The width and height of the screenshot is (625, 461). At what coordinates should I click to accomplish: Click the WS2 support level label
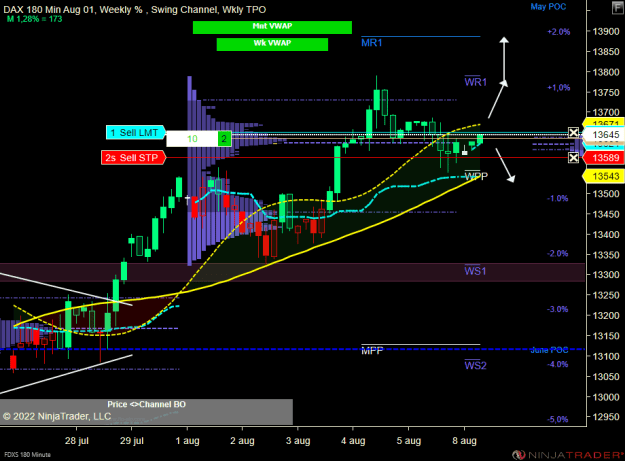click(475, 365)
